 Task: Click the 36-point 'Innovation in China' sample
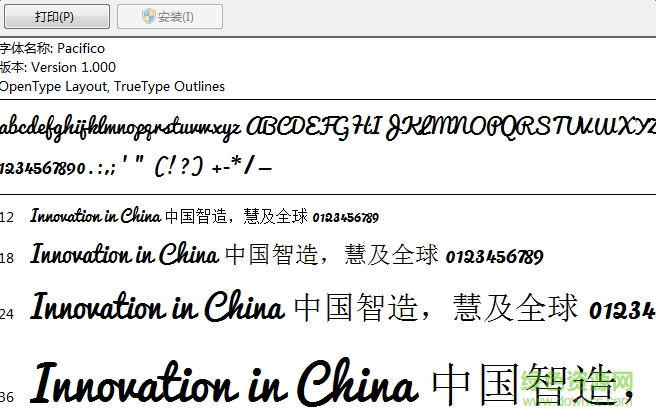(x=224, y=383)
